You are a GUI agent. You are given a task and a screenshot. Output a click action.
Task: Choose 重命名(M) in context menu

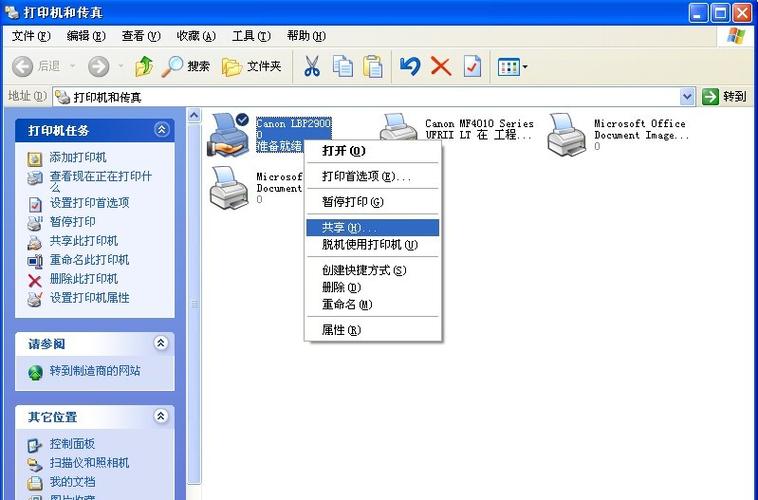(373, 305)
